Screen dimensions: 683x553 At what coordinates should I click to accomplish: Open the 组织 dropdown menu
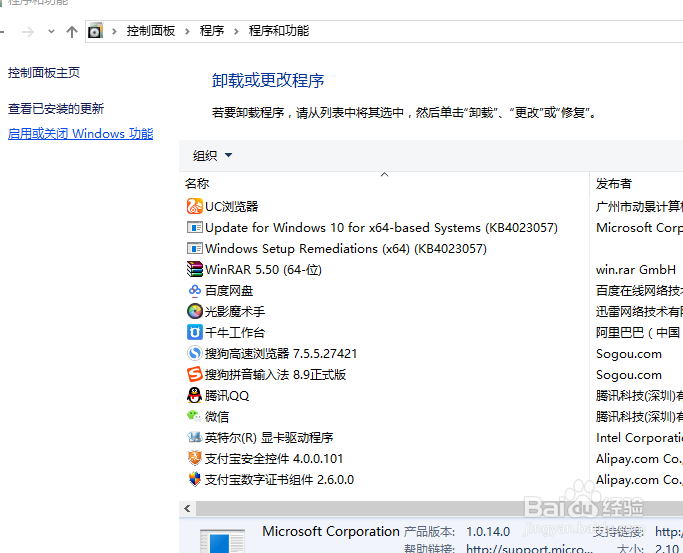[x=213, y=155]
